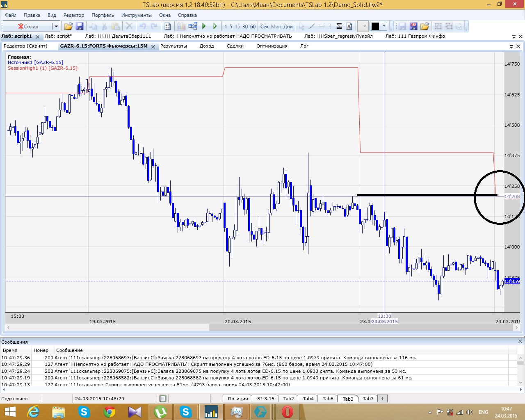Viewport: 525px width, 420px height.
Task: Select the diagonal trend line drawing tool
Action: pos(312,26)
